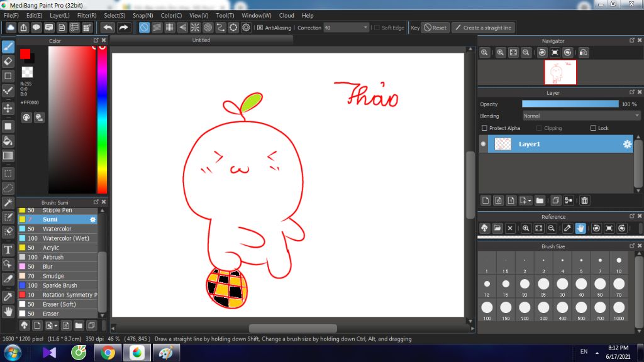This screenshot has width=644, height=362.
Task: Select the Brush tool in left toolbar
Action: coord(8,47)
